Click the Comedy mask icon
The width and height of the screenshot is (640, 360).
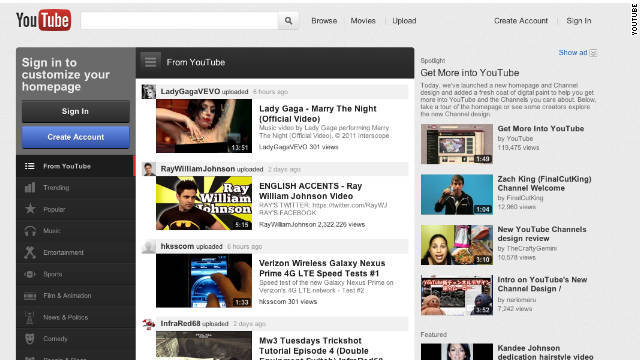coord(29,339)
